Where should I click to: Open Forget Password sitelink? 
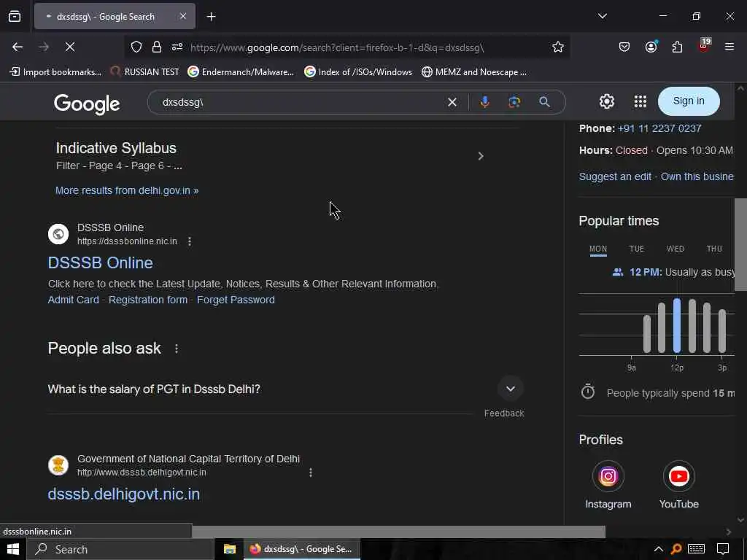tap(236, 300)
